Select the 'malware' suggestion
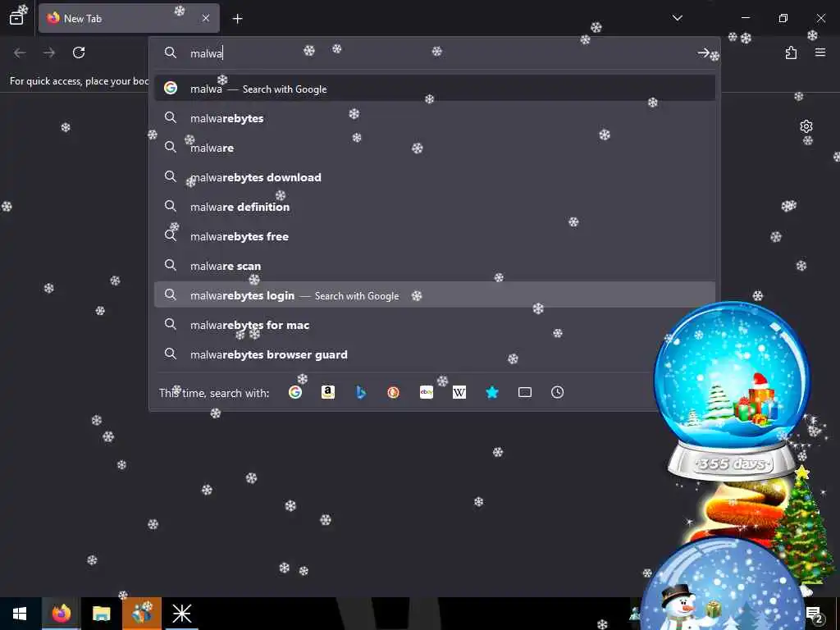The image size is (840, 630). [x=435, y=148]
